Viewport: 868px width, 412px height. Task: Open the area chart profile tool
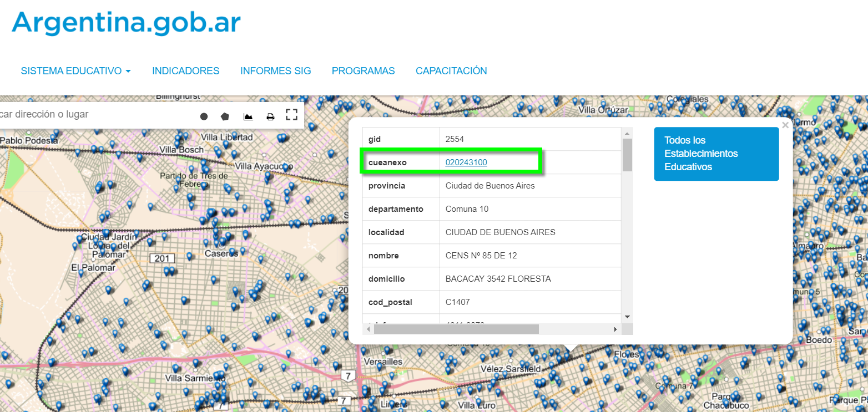point(248,116)
